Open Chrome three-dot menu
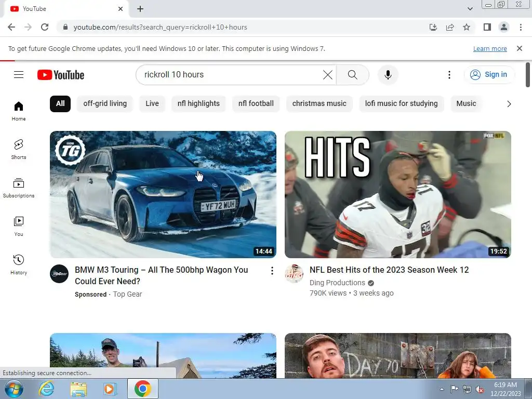532x399 pixels. pyautogui.click(x=521, y=27)
